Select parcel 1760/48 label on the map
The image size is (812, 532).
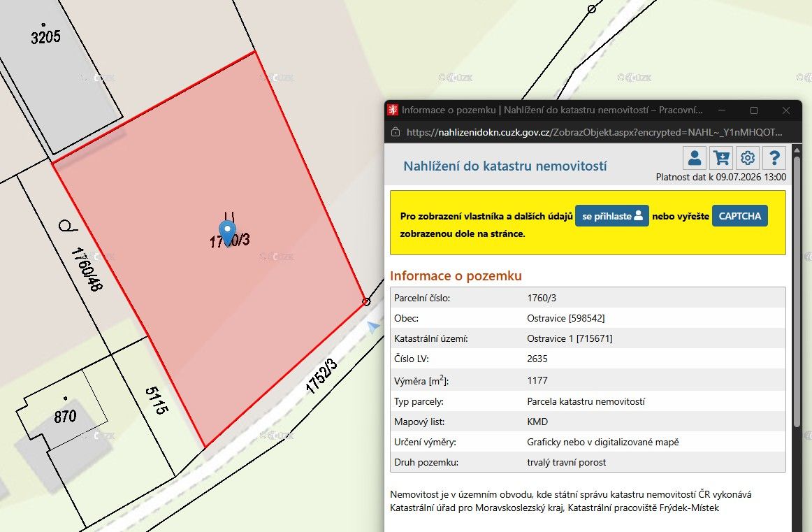tap(87, 268)
